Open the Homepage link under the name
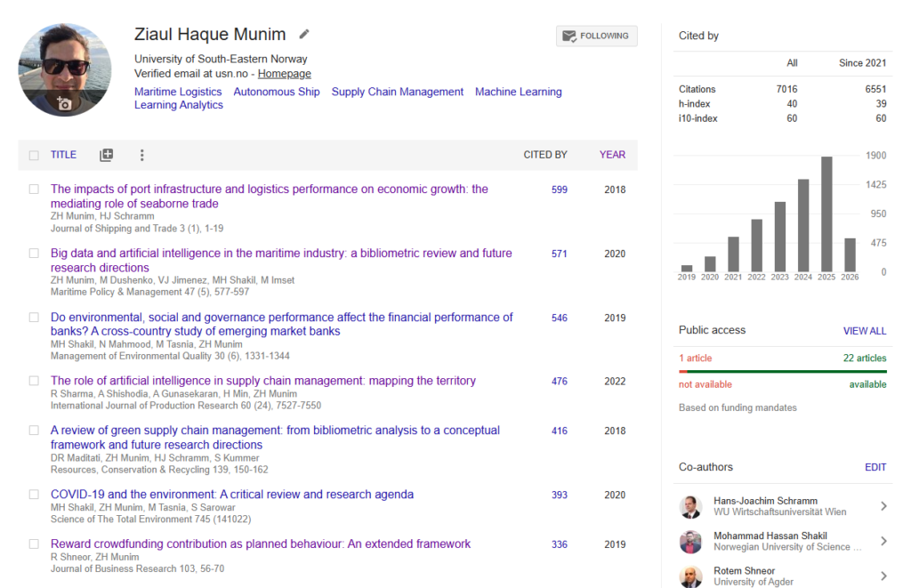This screenshot has width=911, height=588. tap(285, 74)
